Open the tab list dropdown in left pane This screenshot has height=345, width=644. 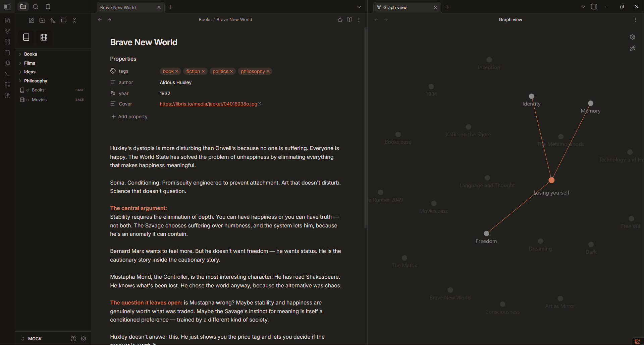(x=359, y=7)
